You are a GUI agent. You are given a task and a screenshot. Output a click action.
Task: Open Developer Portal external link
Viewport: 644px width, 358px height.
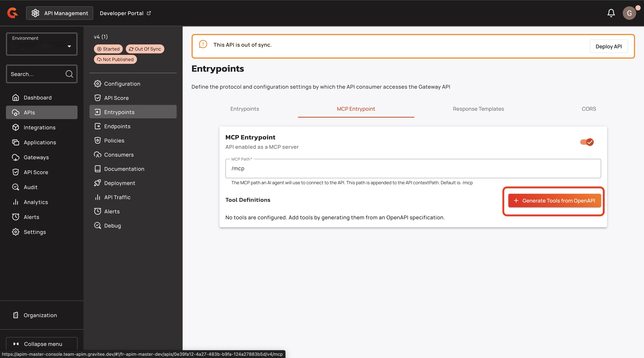coord(125,13)
